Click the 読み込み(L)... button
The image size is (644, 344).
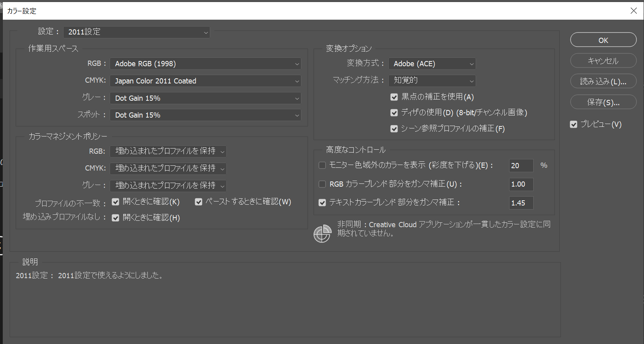pos(603,81)
